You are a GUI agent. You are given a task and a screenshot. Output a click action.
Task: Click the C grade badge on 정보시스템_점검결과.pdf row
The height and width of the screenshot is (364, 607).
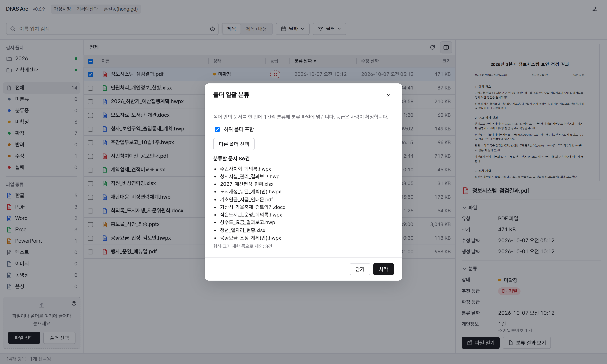point(275,74)
